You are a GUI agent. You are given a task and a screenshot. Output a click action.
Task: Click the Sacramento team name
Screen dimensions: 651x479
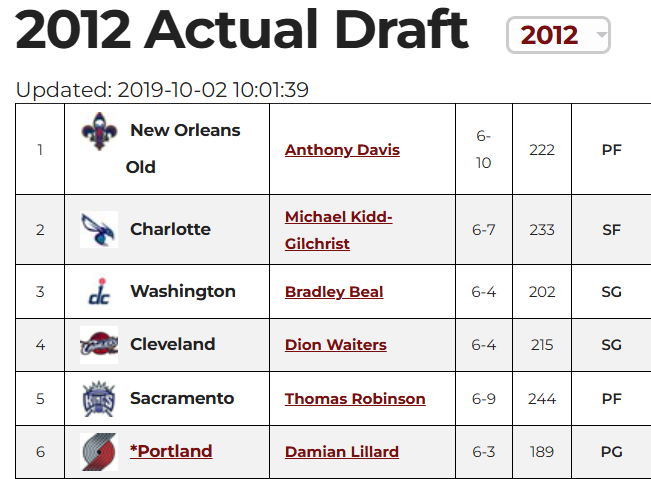click(182, 398)
